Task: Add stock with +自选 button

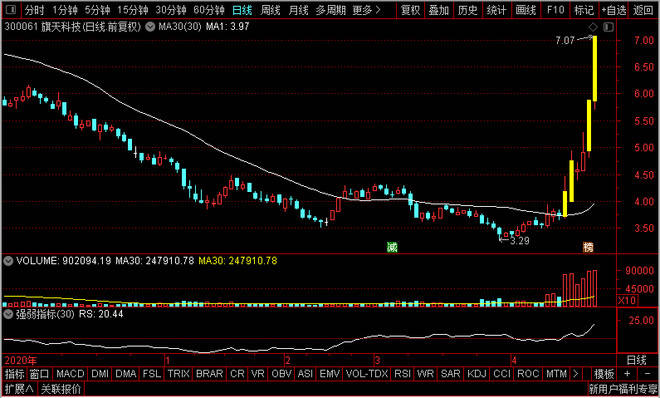Action: [614, 10]
